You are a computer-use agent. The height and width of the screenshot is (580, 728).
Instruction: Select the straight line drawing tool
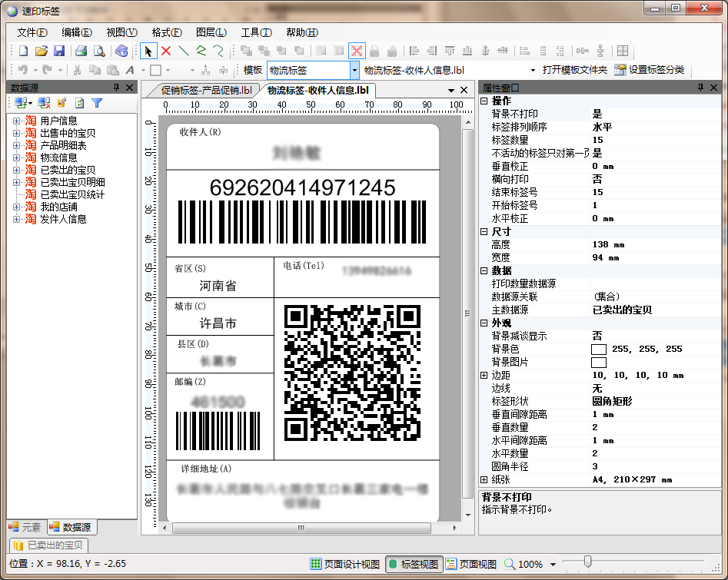(x=184, y=51)
